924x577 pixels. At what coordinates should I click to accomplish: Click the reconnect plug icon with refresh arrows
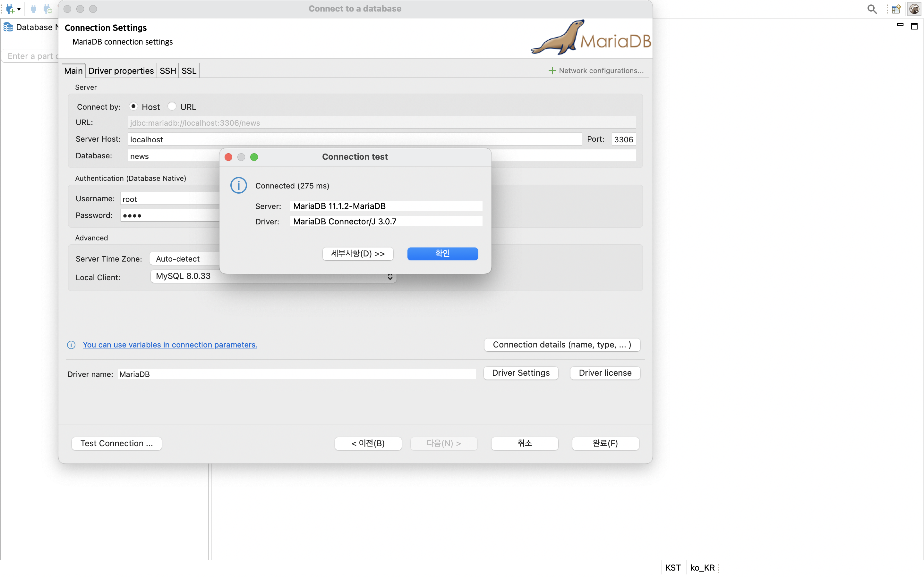click(x=47, y=9)
